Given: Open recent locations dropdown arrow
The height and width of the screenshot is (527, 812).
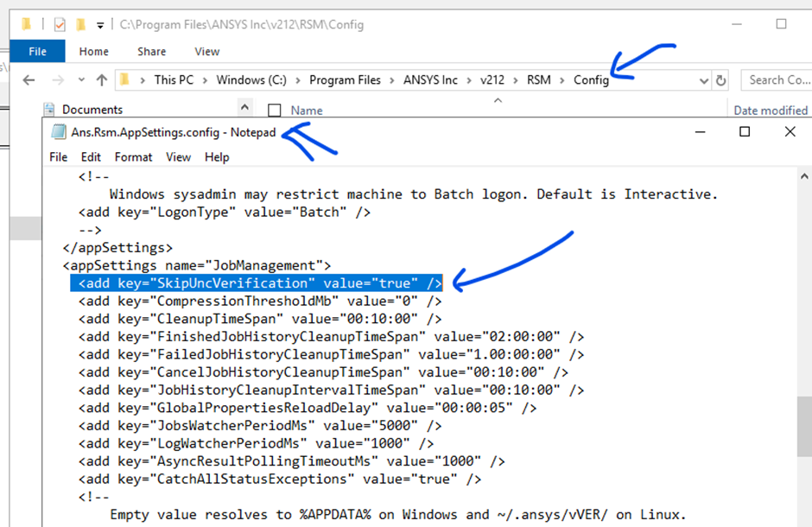Looking at the screenshot, I should click(81, 80).
